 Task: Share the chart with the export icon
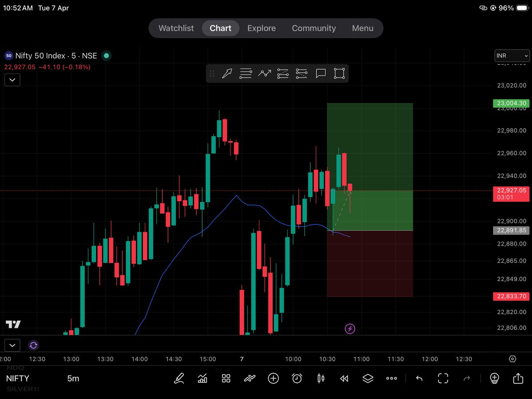[x=518, y=378]
